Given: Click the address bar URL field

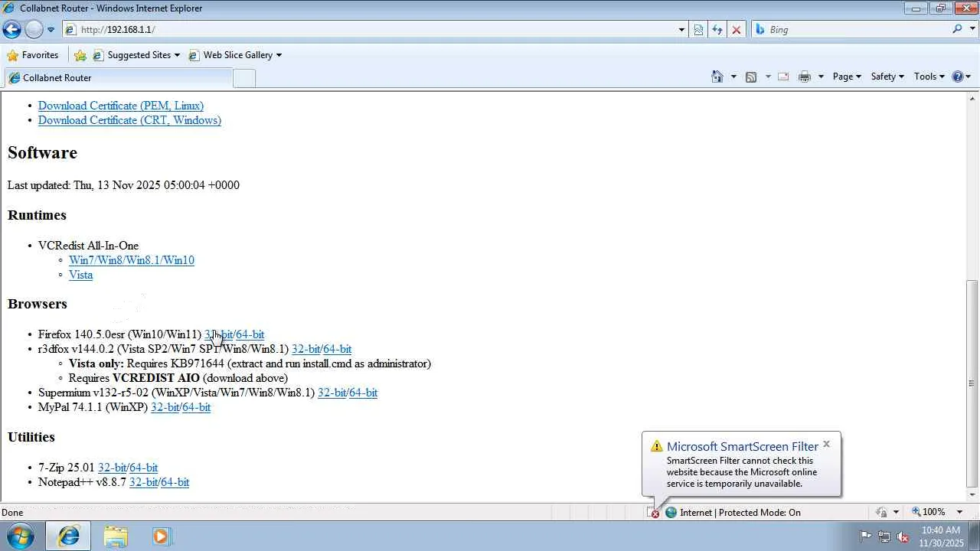Looking at the screenshot, I should click(x=369, y=30).
